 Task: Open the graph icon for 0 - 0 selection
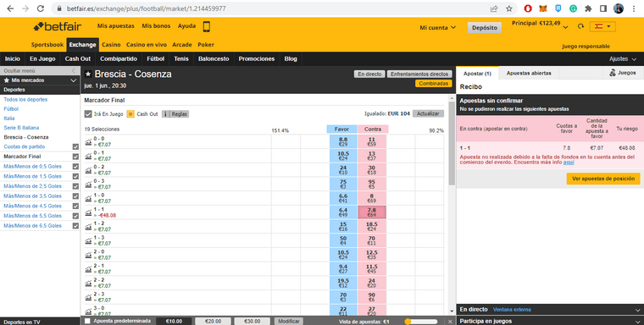(88, 142)
